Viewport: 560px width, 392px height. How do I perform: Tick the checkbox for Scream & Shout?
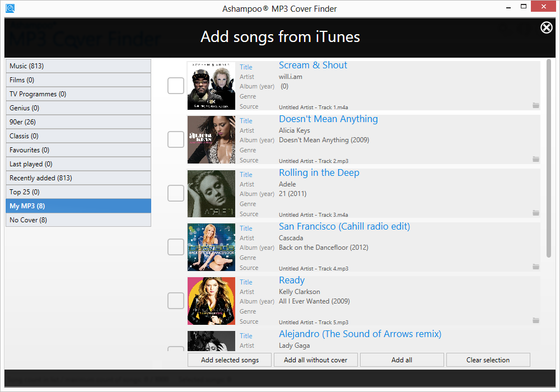176,86
